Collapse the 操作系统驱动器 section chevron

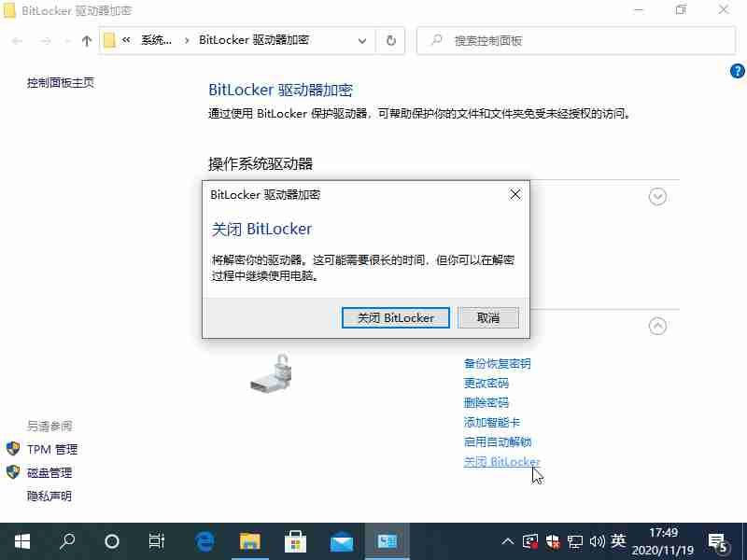[x=657, y=196]
